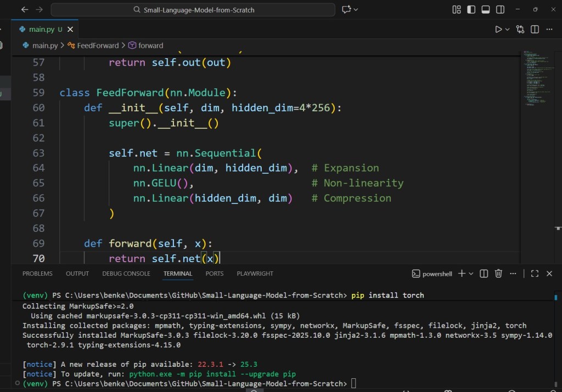Select FeedForward in the breadcrumb bar
Screen dimensions: 562x392
click(99, 46)
